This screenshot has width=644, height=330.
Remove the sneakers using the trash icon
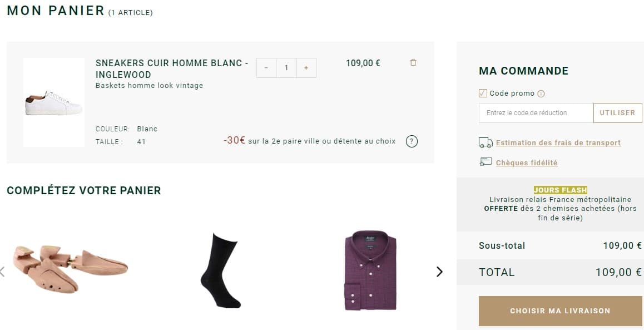pos(413,62)
